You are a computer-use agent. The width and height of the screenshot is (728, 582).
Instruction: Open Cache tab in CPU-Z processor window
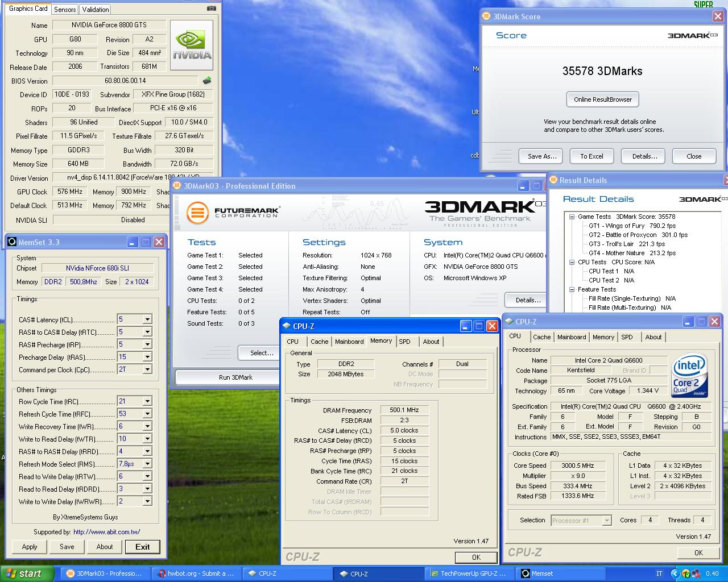(x=541, y=337)
